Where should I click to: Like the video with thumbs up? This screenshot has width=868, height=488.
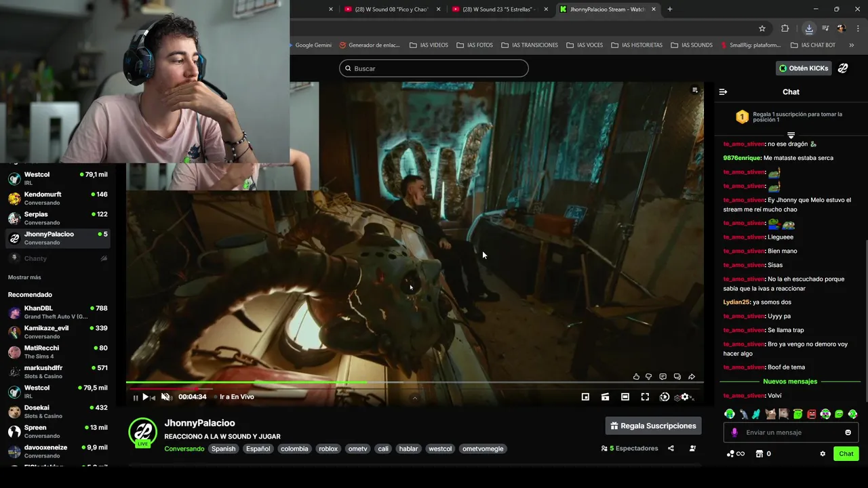click(636, 377)
